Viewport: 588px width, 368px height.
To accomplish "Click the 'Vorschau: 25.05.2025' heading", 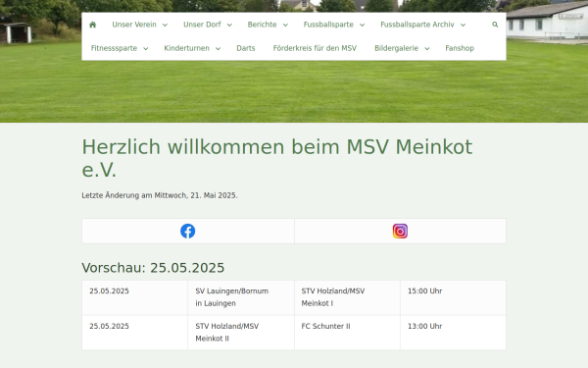I will 153,268.
